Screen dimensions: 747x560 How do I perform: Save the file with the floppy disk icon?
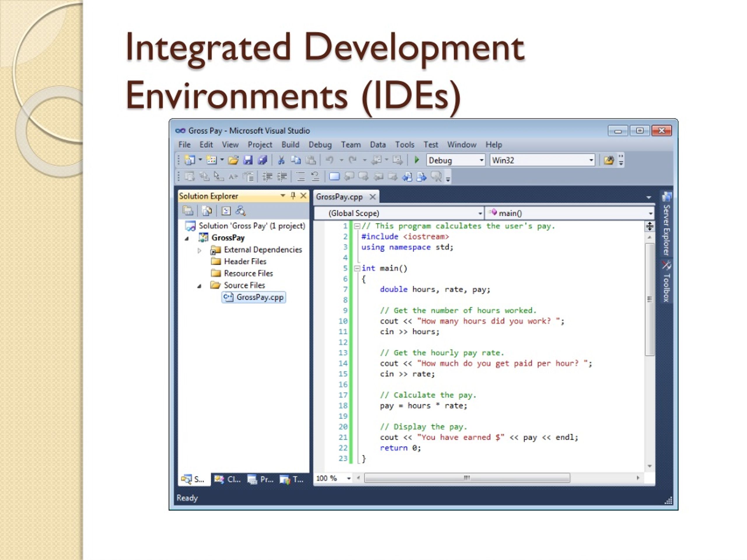[x=248, y=160]
